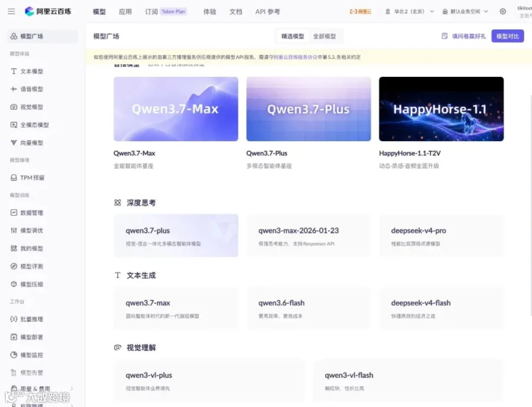Open the qwen3.7-max model card

click(176, 308)
